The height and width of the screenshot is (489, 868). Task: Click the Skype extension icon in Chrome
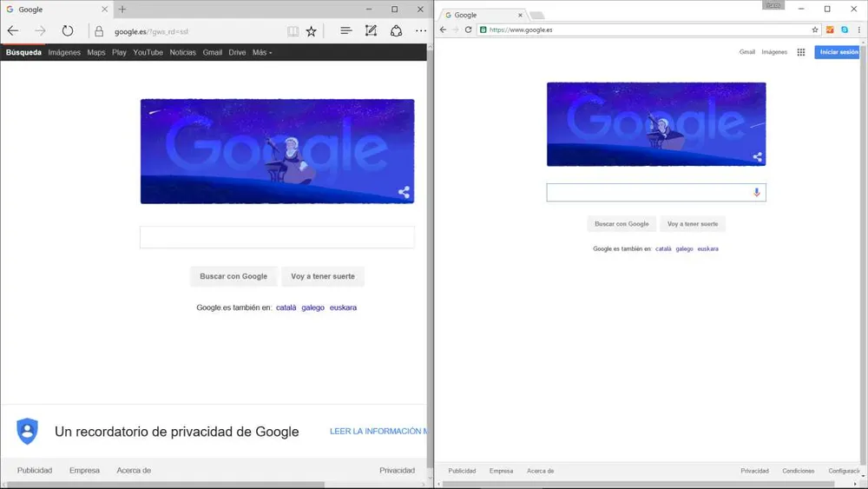844,30
